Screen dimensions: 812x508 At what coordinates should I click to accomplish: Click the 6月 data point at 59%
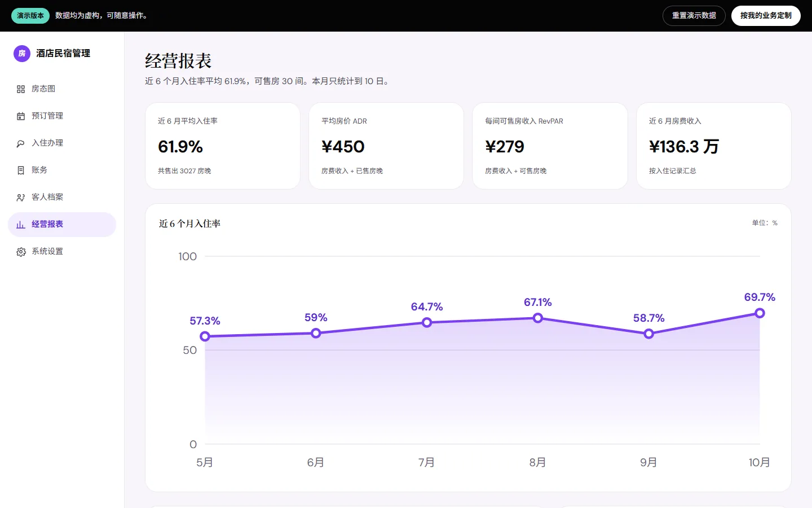tap(316, 334)
